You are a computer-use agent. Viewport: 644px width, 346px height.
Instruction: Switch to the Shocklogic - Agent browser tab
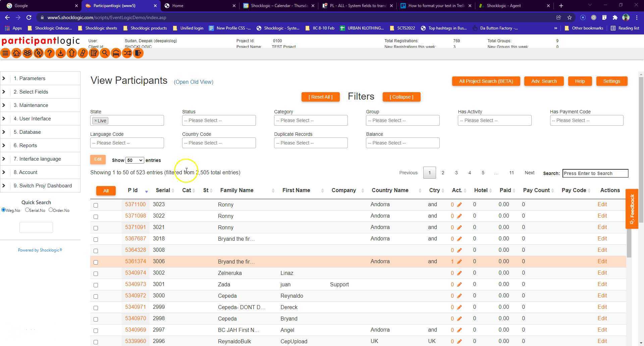tap(503, 6)
